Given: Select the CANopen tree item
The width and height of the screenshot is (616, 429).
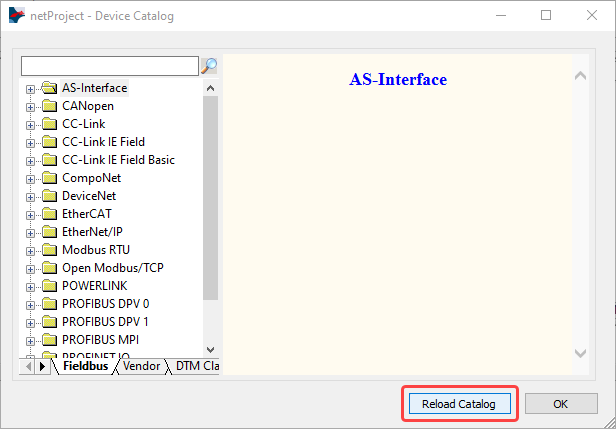Looking at the screenshot, I should [x=88, y=106].
